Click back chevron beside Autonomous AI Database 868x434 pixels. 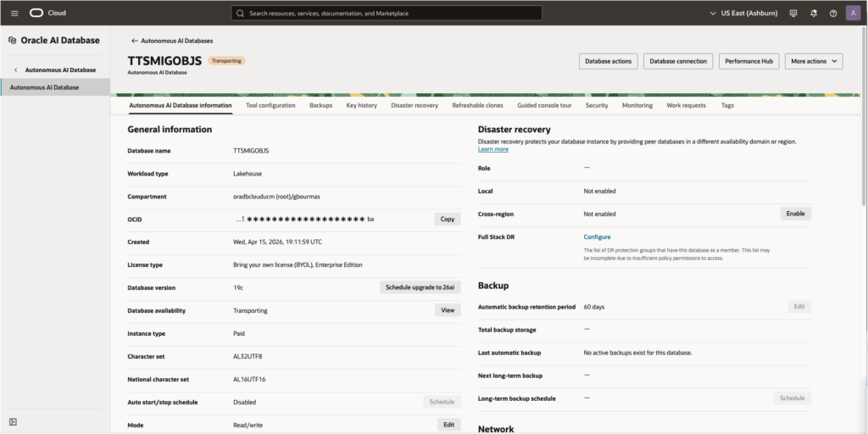[x=15, y=70]
